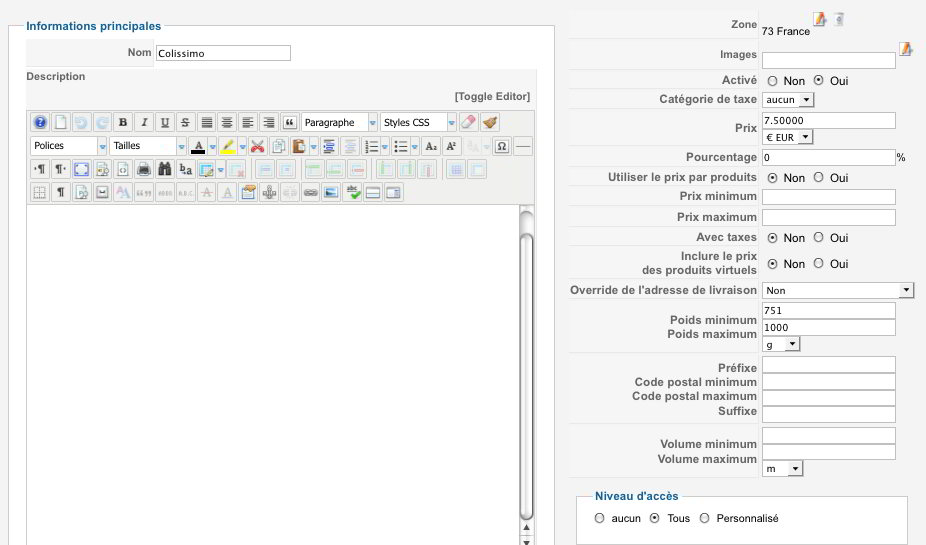Toggle bold formatting in the editor
926x545 pixels.
pos(123,122)
